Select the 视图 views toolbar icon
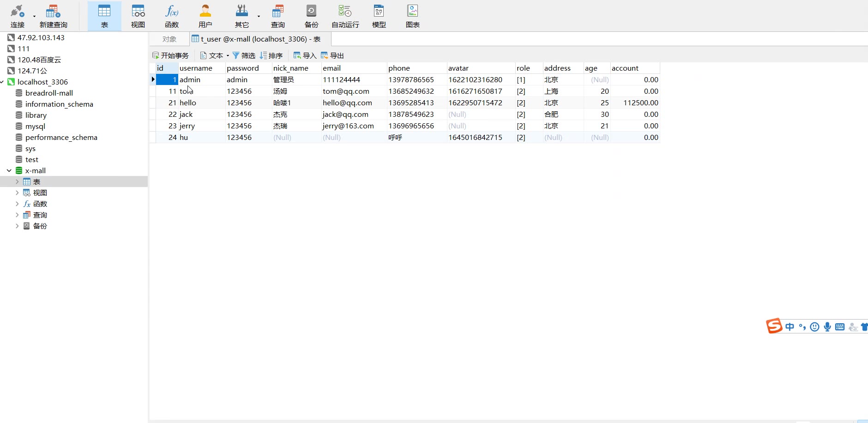This screenshot has height=423, width=868. point(138,16)
